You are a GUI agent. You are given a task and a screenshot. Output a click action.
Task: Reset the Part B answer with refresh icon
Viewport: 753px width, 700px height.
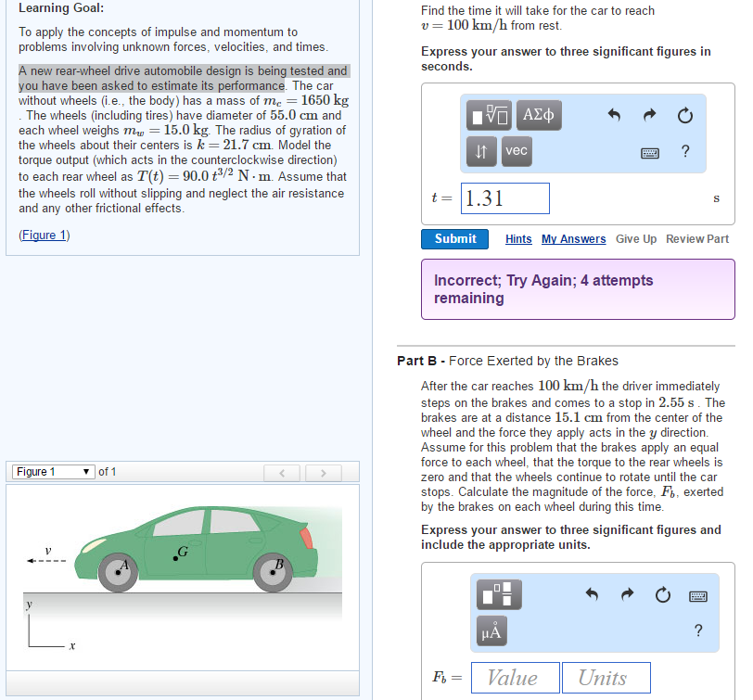pos(662,594)
